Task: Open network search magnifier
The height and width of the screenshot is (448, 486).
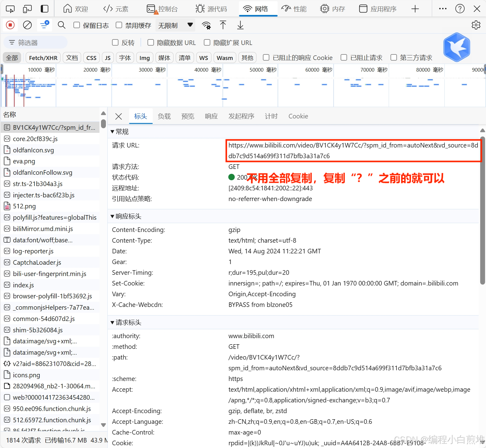Action: pyautogui.click(x=62, y=25)
